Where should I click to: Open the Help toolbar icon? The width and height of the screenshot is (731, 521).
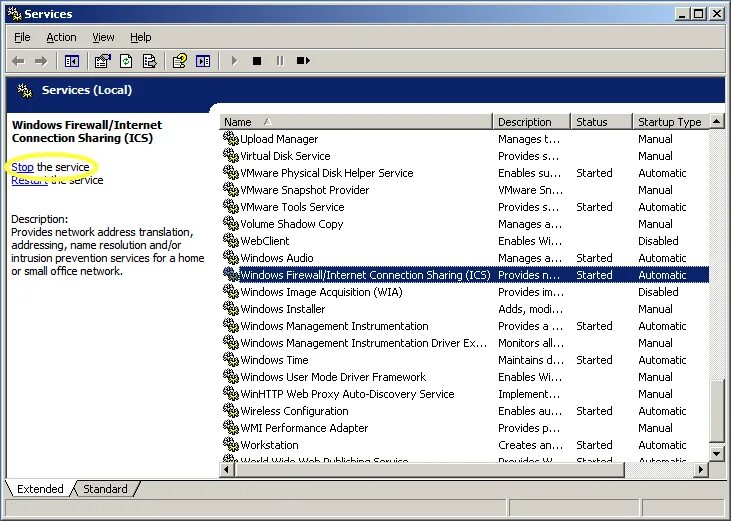180,61
